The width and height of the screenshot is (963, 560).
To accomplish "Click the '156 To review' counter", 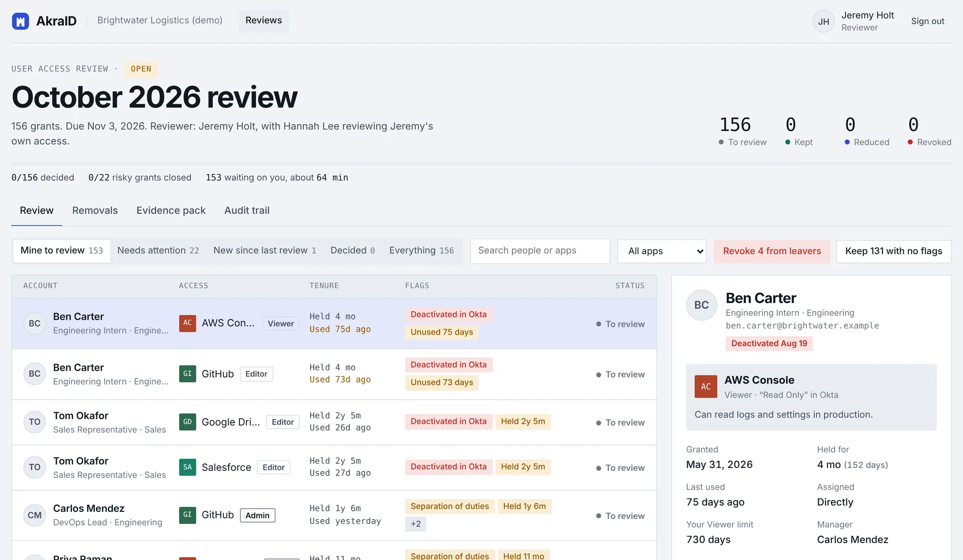I will coord(742,131).
